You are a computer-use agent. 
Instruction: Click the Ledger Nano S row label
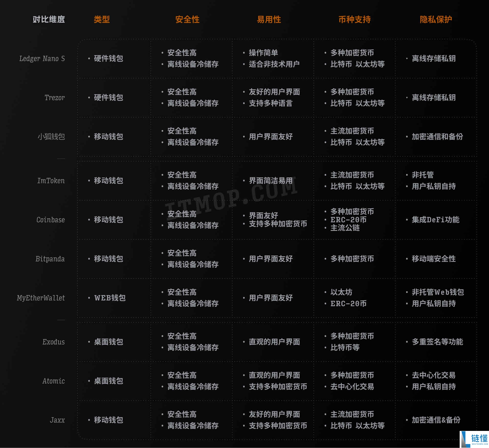[43, 59]
